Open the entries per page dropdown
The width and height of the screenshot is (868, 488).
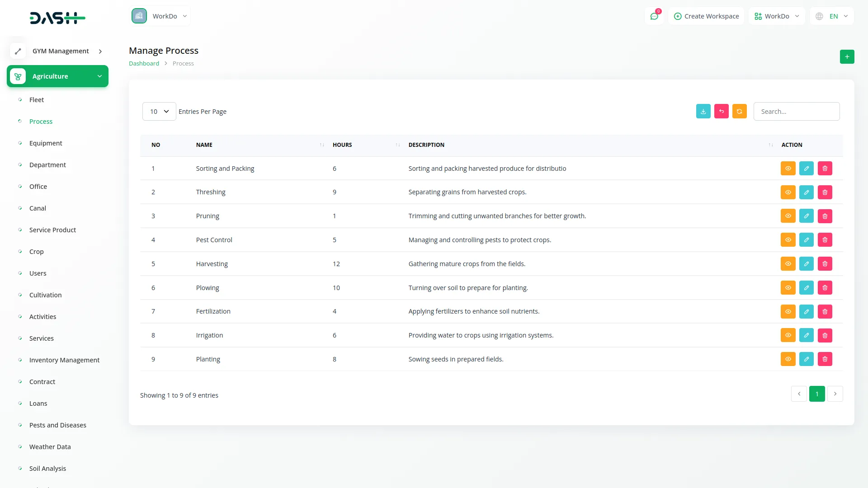159,112
